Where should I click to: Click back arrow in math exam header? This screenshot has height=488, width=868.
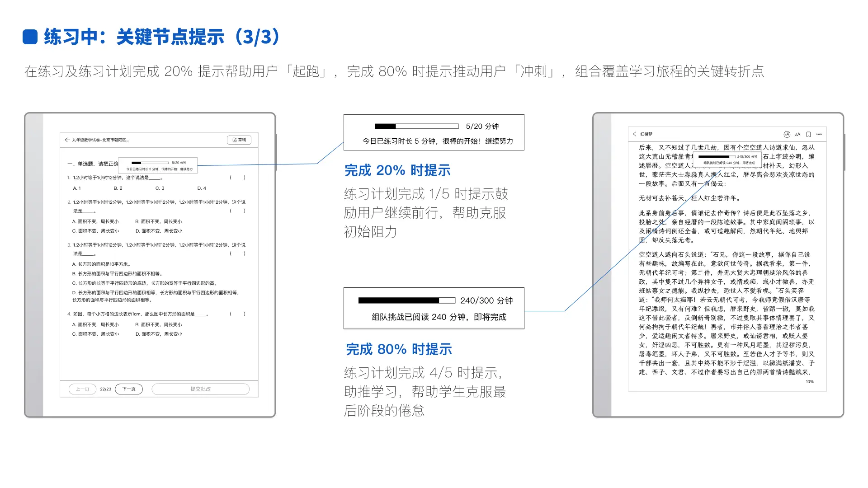pos(67,140)
